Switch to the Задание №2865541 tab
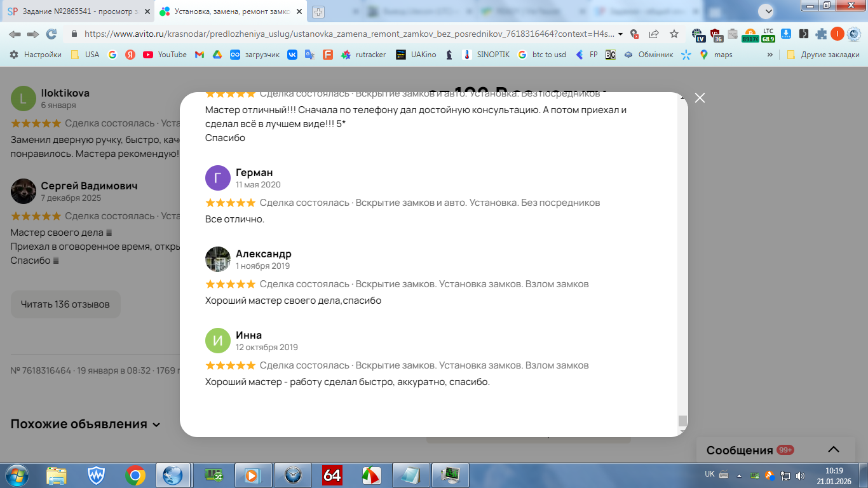This screenshot has height=488, width=868. point(78,11)
